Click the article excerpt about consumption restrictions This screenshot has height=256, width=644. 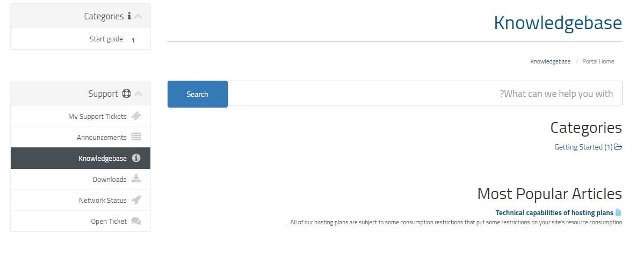click(453, 222)
